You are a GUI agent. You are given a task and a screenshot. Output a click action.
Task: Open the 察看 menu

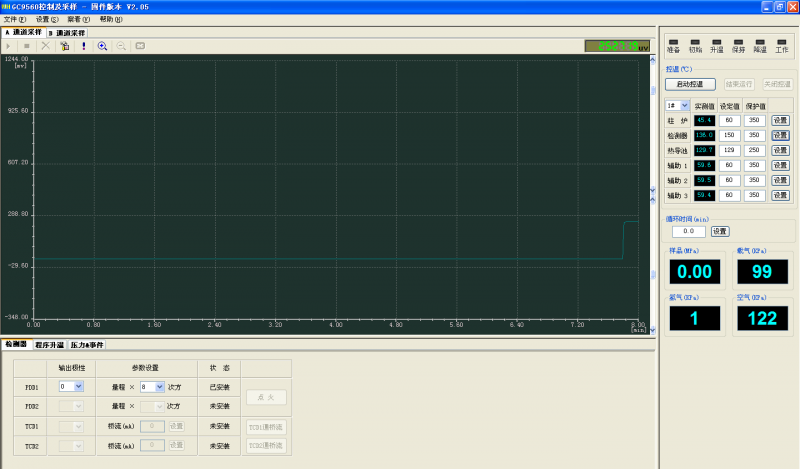click(79, 19)
